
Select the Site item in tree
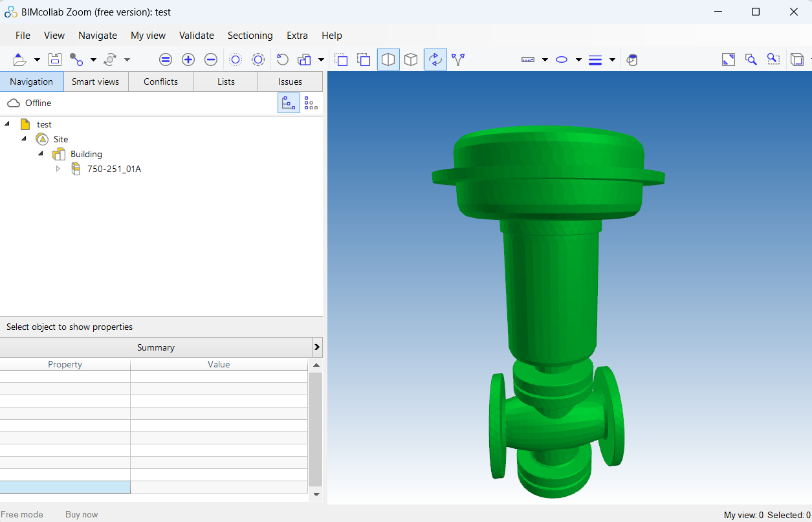(61, 139)
